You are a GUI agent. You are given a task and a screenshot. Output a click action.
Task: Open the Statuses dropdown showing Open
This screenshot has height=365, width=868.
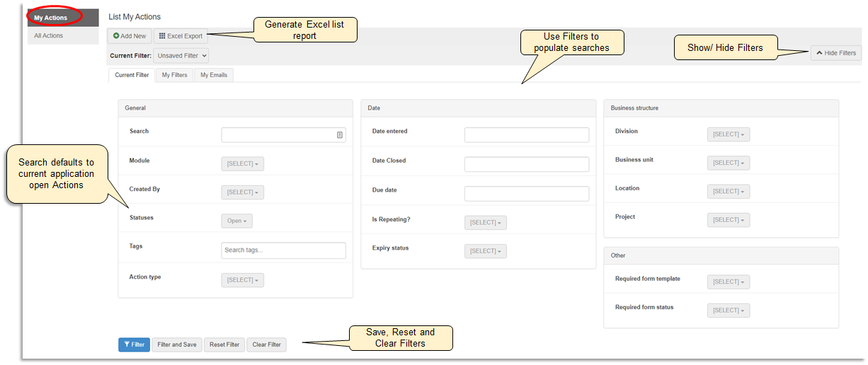pyautogui.click(x=236, y=221)
